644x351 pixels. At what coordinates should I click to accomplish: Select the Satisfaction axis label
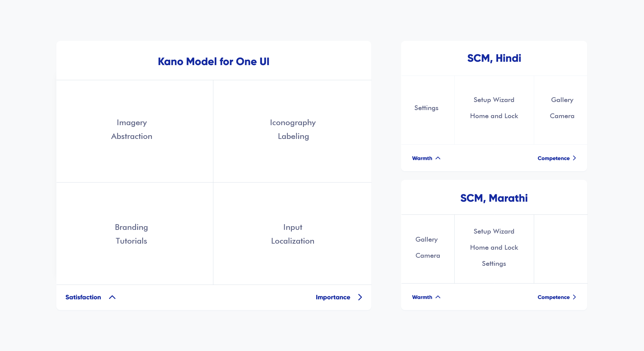[83, 297]
